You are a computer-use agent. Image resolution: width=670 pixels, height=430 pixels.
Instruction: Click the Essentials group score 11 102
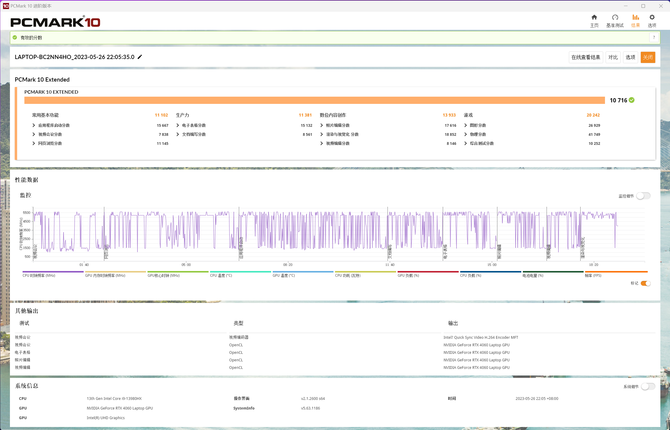click(162, 115)
